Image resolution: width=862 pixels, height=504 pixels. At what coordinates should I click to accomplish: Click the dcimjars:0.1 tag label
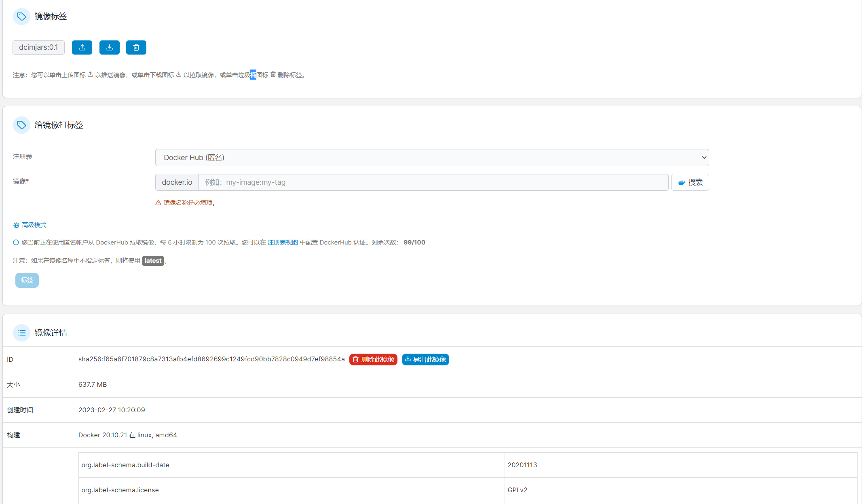[x=38, y=47]
